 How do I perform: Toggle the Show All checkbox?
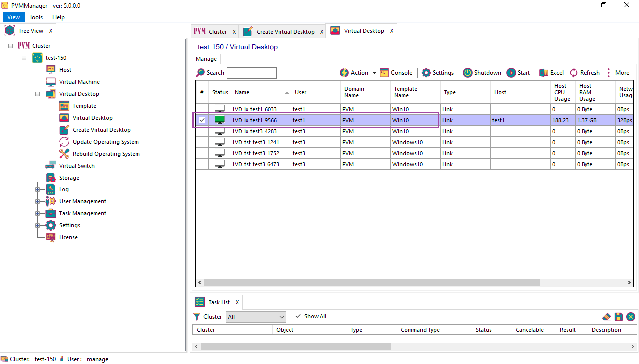(x=298, y=316)
